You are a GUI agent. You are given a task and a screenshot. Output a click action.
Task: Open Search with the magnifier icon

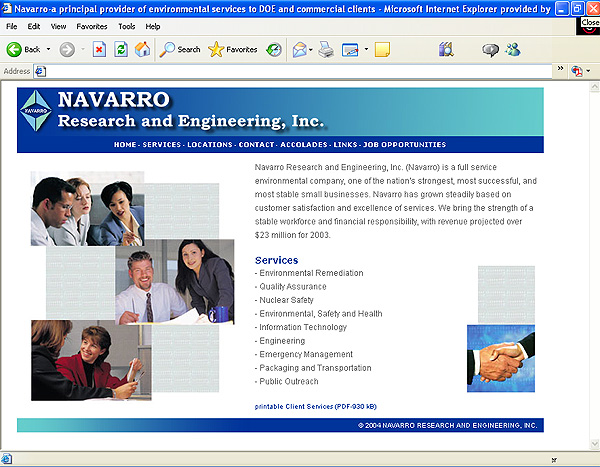click(x=180, y=49)
